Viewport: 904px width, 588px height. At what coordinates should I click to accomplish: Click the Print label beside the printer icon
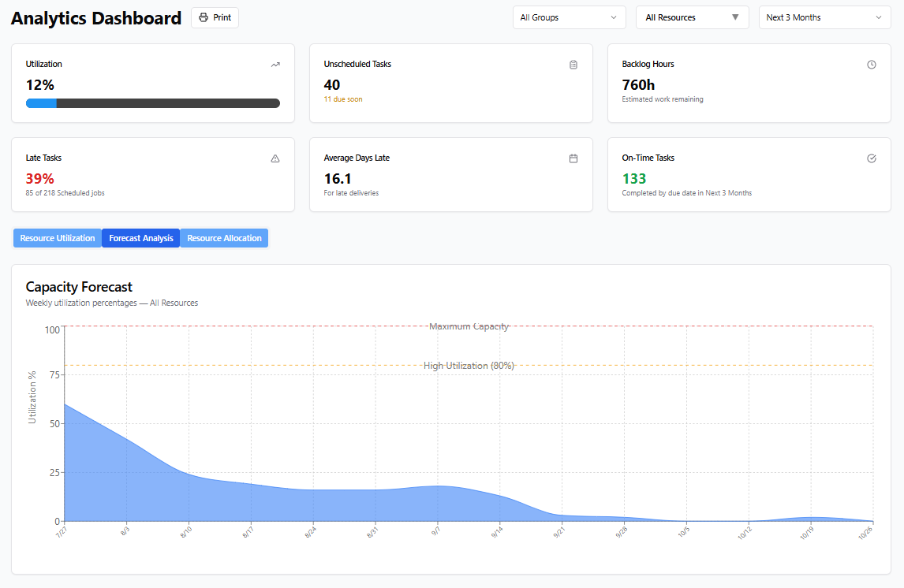click(222, 18)
